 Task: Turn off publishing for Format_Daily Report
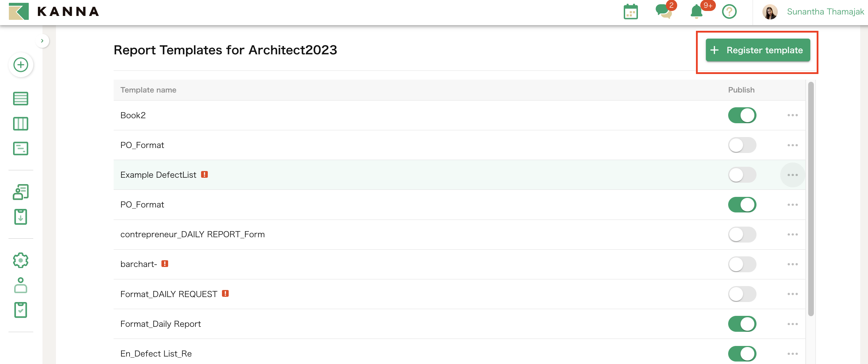(x=742, y=323)
